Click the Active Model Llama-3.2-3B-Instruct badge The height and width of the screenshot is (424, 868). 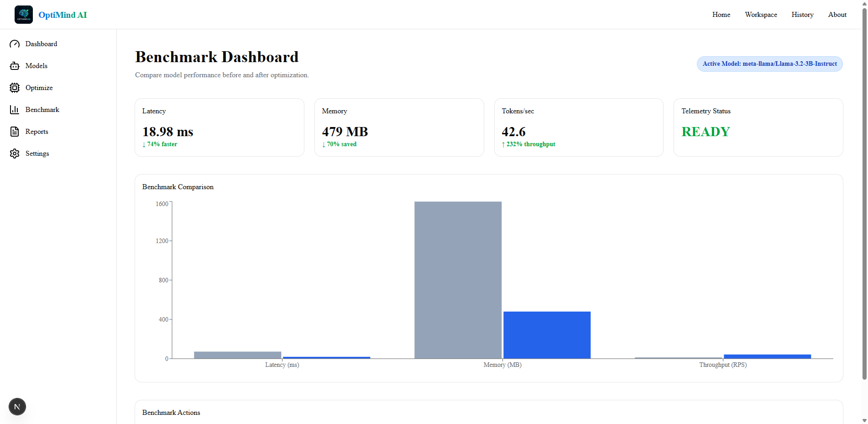(x=769, y=64)
